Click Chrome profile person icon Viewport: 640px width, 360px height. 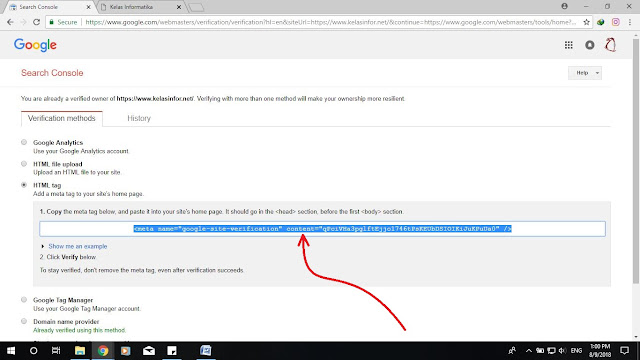pyautogui.click(x=564, y=6)
